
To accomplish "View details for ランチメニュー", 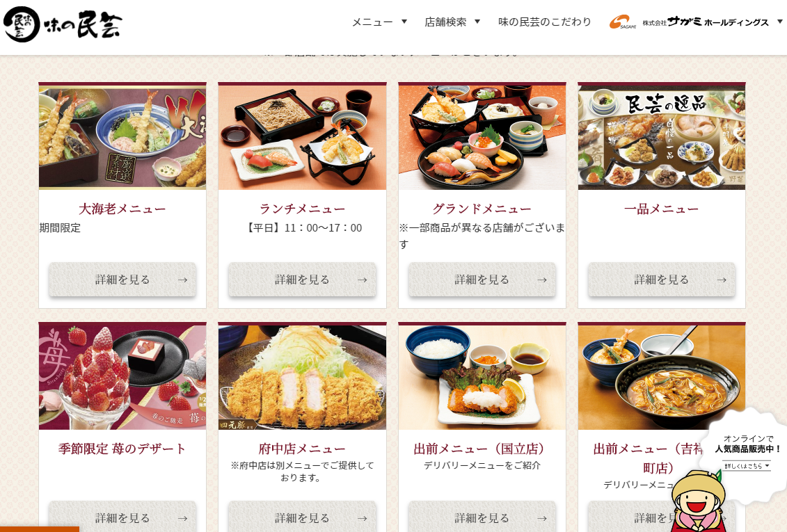I will tap(302, 280).
